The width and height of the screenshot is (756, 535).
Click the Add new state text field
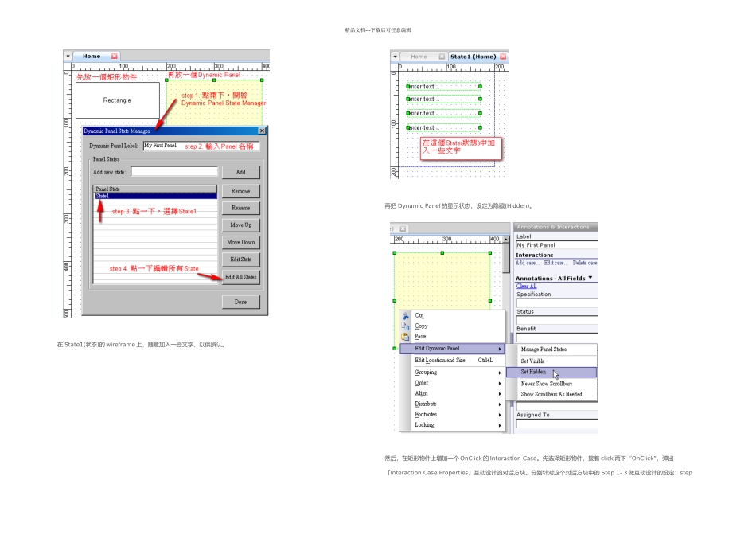coord(173,171)
